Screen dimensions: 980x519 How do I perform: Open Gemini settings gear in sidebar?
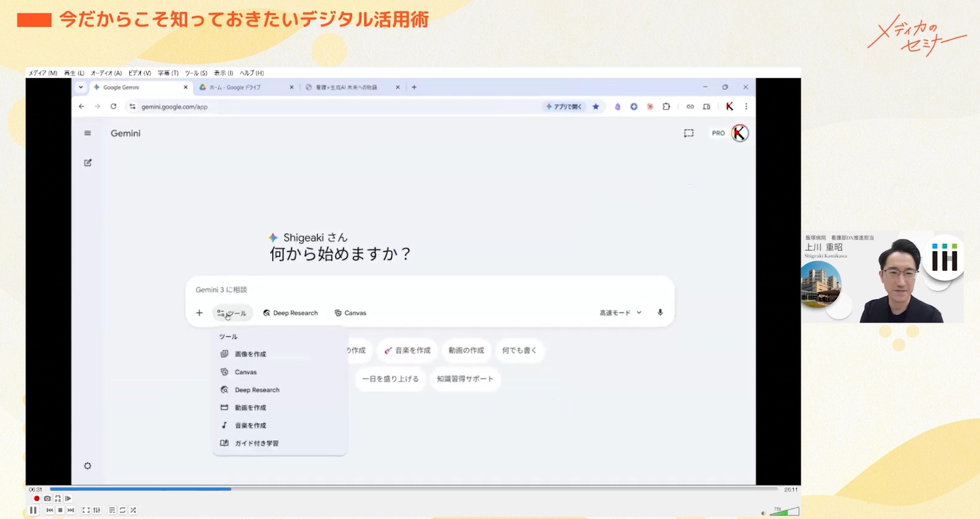pyautogui.click(x=88, y=466)
